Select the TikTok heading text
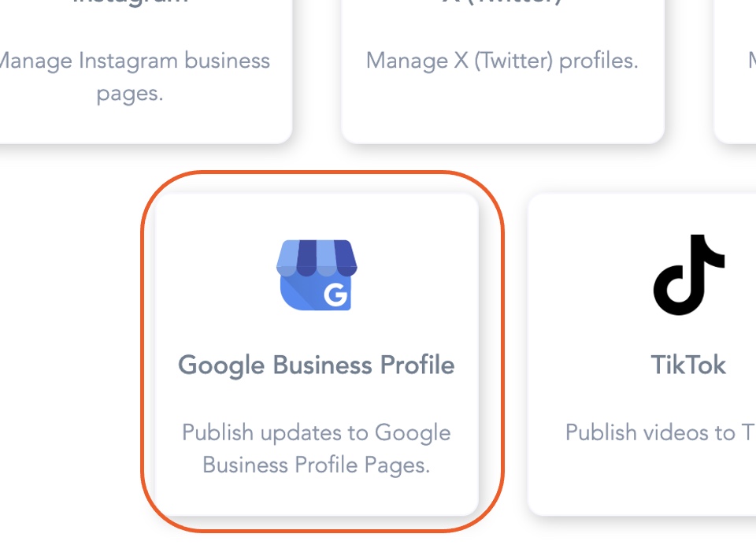This screenshot has height=556, width=756. (x=688, y=365)
